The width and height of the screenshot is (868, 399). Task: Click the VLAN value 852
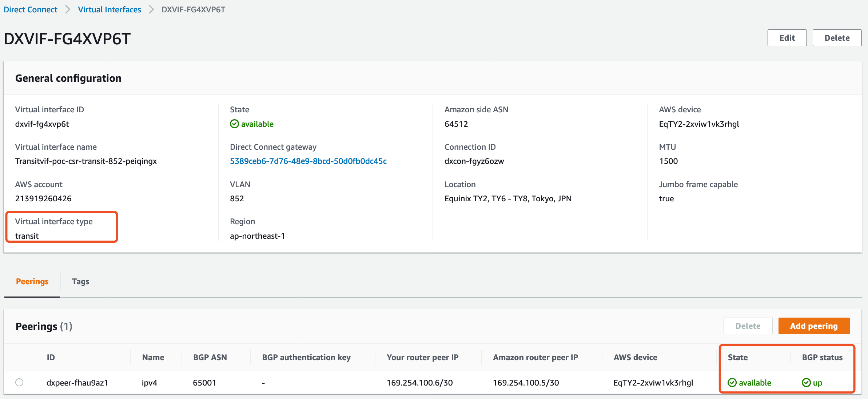(x=237, y=198)
